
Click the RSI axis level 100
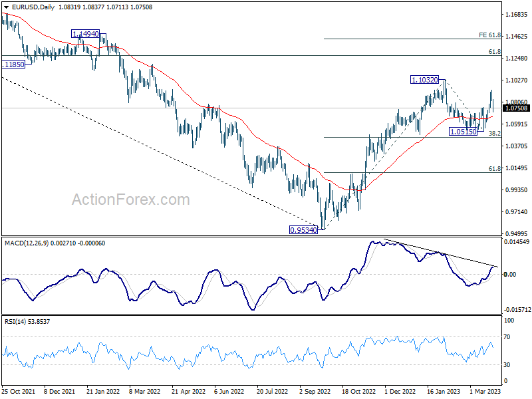(x=509, y=321)
